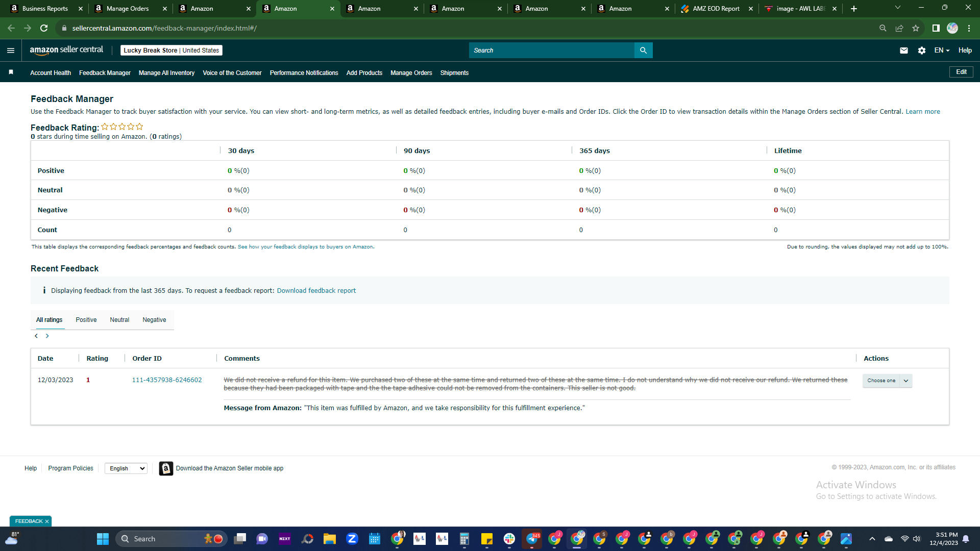Viewport: 980px width, 551px height.
Task: Select the All ratings tab
Action: click(49, 320)
